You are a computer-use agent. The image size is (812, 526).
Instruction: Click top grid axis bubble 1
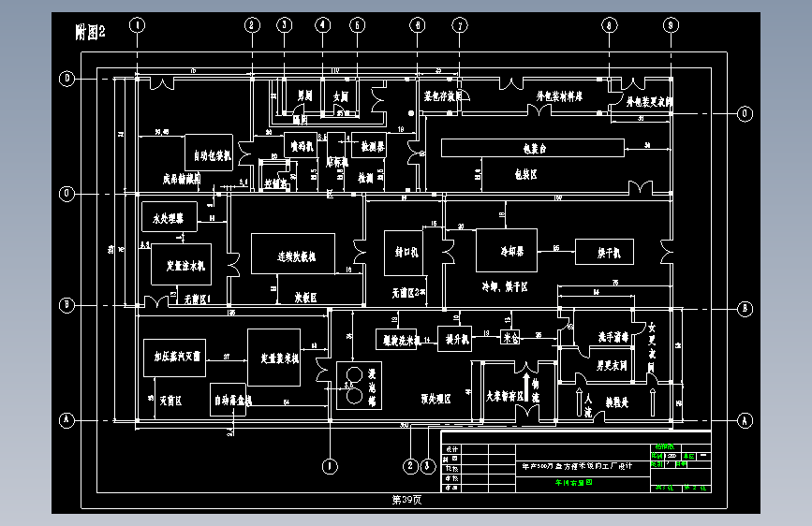click(x=138, y=25)
